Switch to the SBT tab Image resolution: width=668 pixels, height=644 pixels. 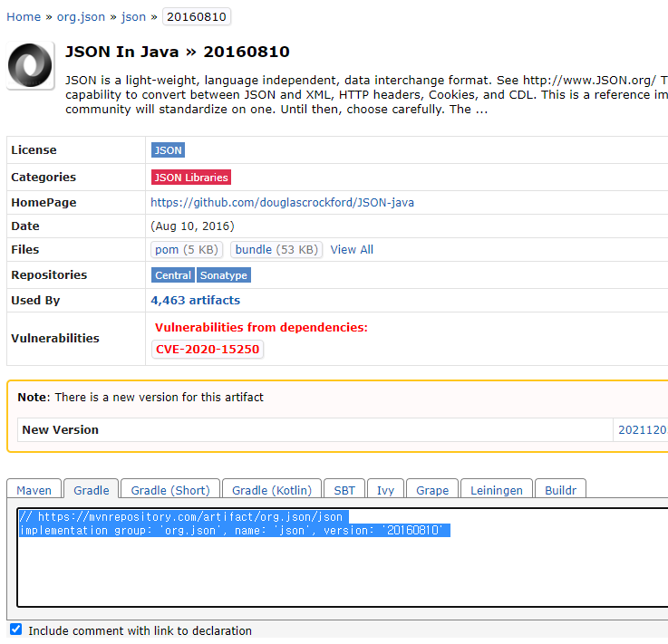344,490
